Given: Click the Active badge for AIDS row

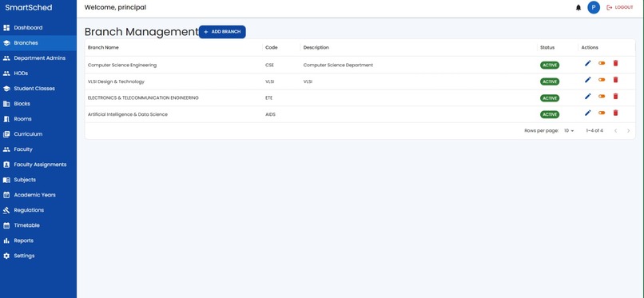Looking at the screenshot, I should tap(550, 114).
